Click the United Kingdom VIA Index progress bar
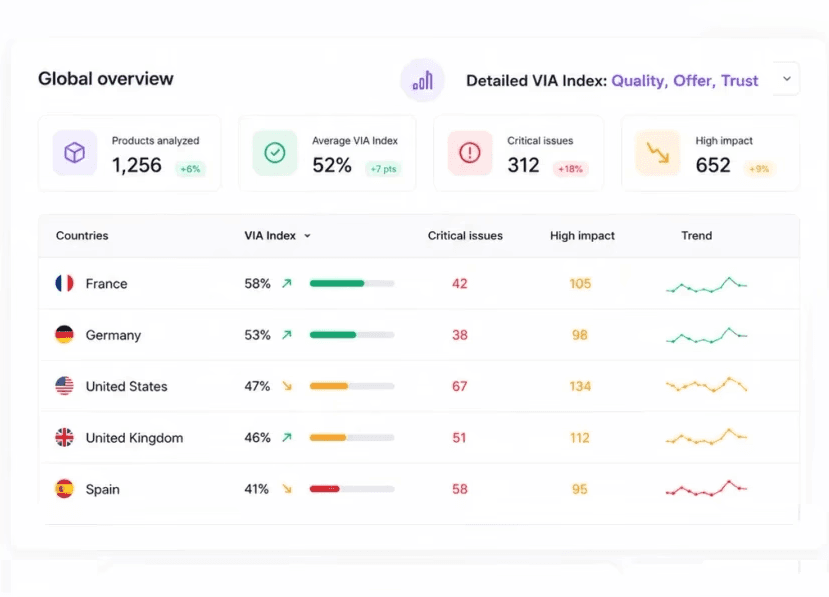 352,437
